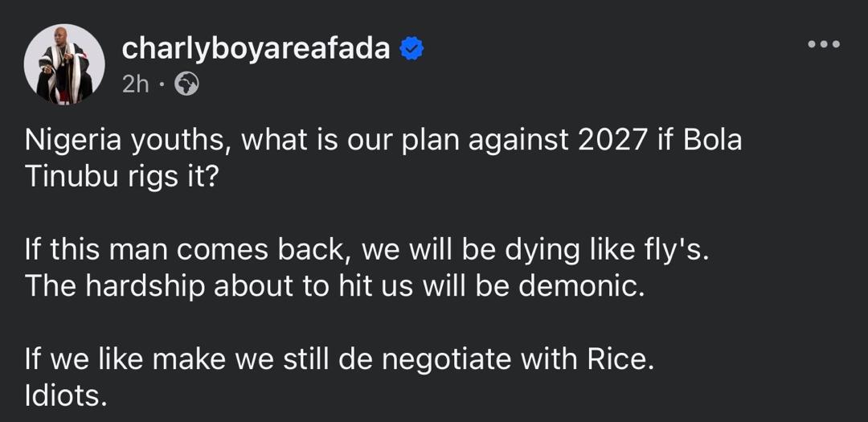
Task: Click the line "If we like make we"
Action: click(x=340, y=359)
